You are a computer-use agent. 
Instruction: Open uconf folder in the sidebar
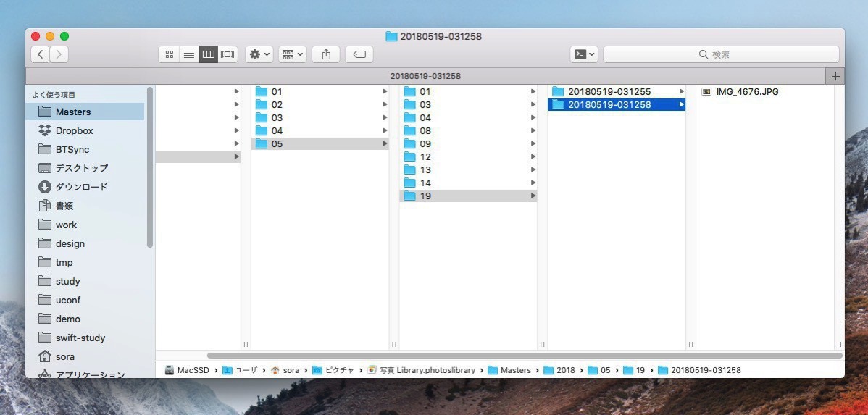[85, 300]
